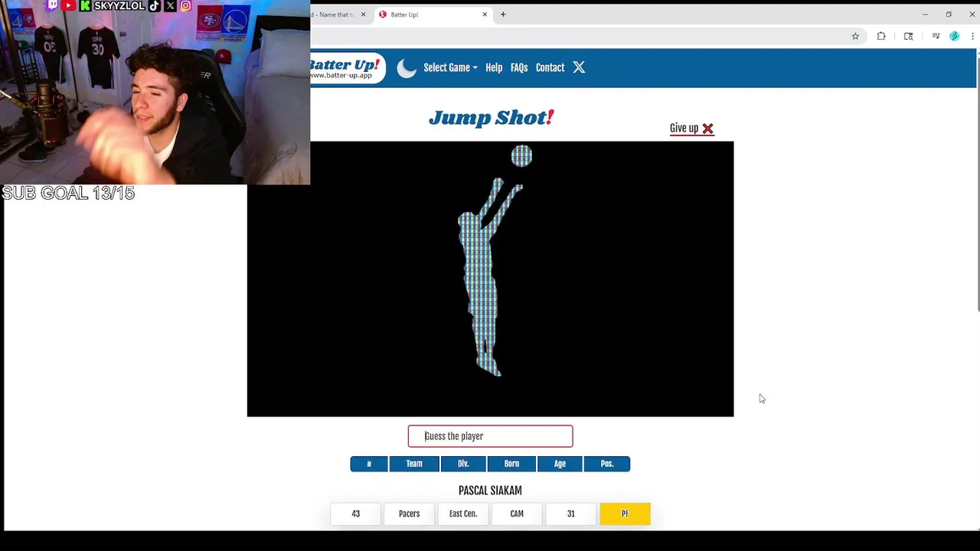Open the Chrome three-dot menu
The width and height of the screenshot is (980, 551).
(x=972, y=36)
